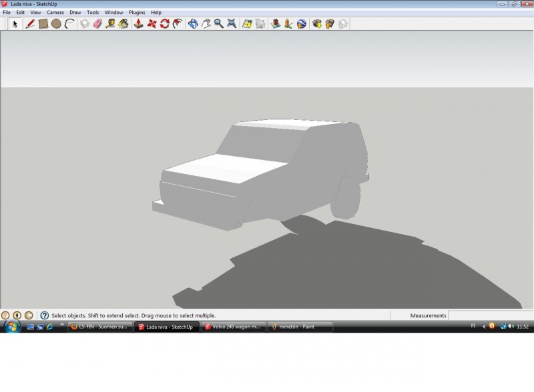
Task: Open the File menu
Action: point(7,12)
